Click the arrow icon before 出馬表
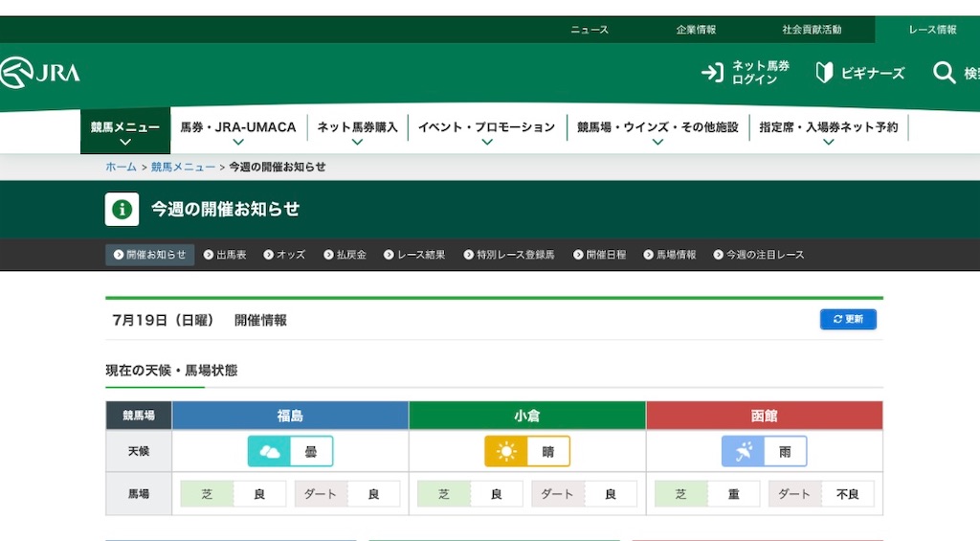The height and width of the screenshot is (541, 980). click(x=209, y=255)
